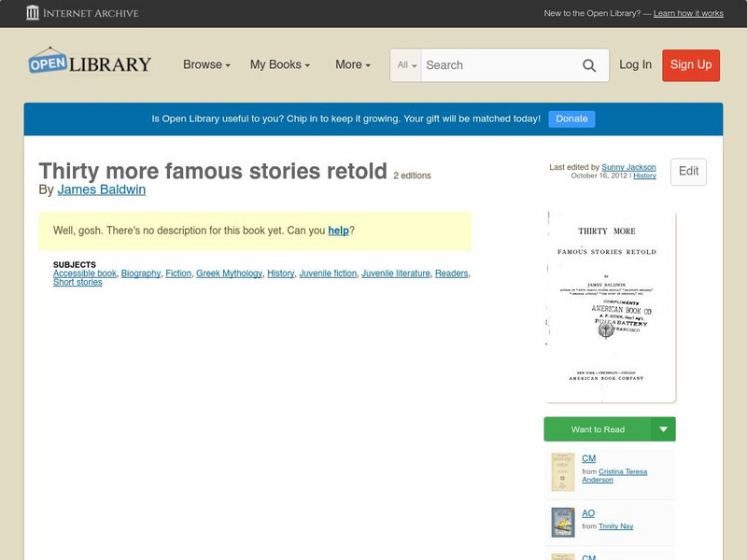
Task: Select the Greek Mythology subject link
Action: coord(229,273)
